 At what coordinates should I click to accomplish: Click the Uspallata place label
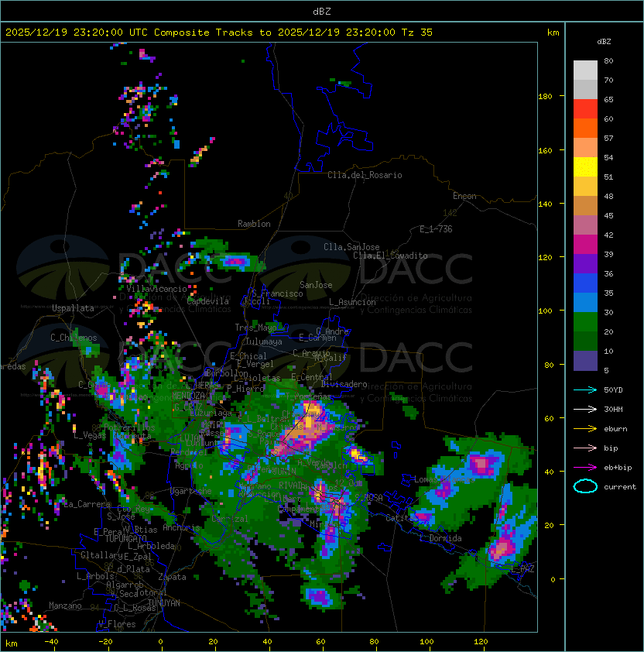click(73, 308)
